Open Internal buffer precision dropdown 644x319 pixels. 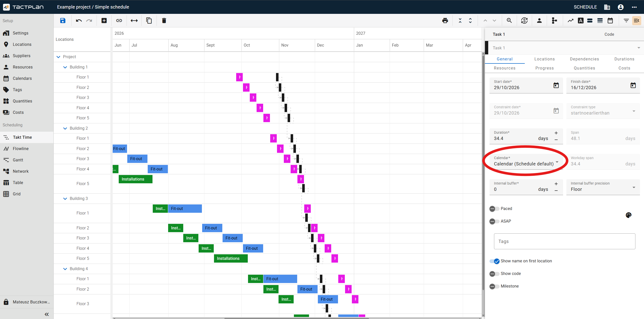point(603,187)
